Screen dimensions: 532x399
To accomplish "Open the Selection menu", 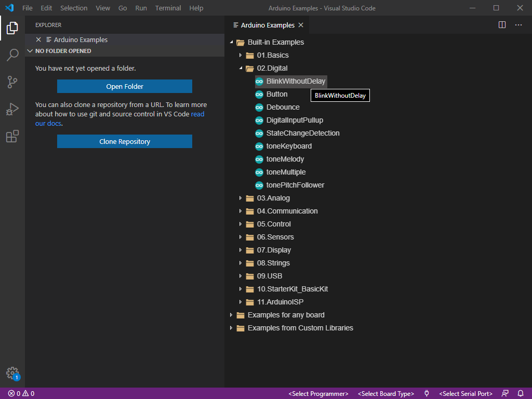I will pos(74,8).
